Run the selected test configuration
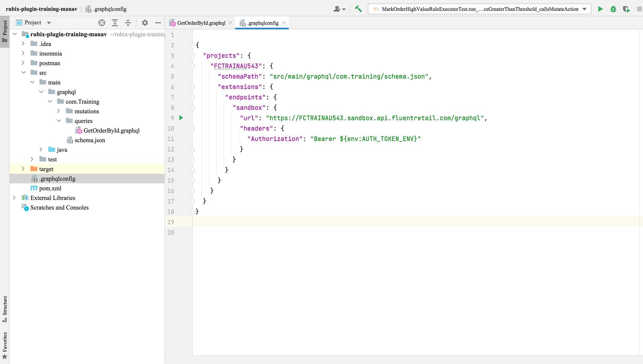This screenshot has width=643, height=364. pos(600,9)
